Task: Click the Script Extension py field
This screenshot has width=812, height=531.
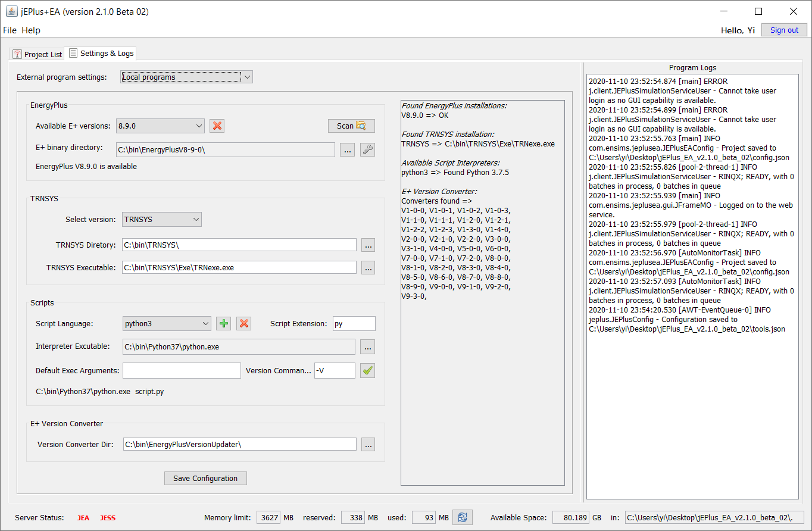Action: click(x=354, y=323)
